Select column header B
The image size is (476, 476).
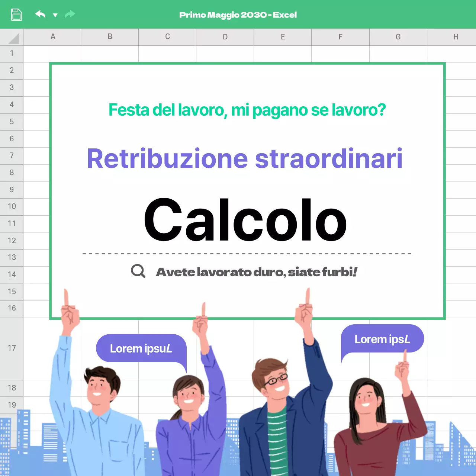tap(109, 37)
